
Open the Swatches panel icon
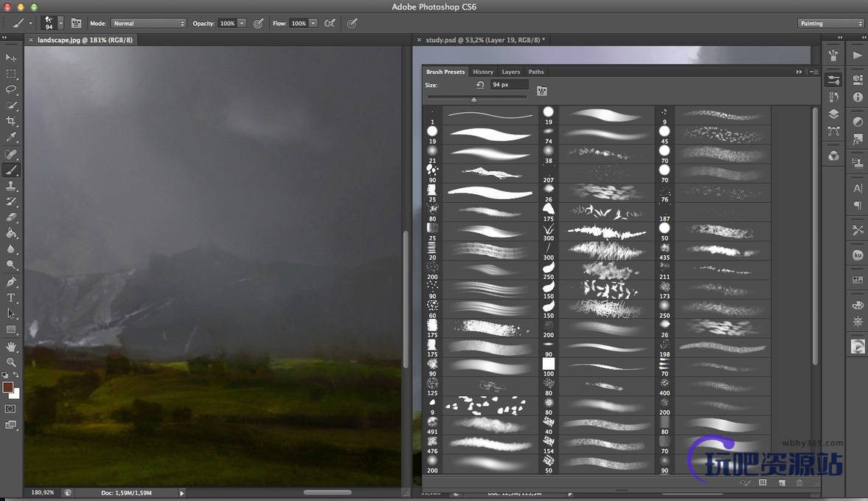[858, 280]
